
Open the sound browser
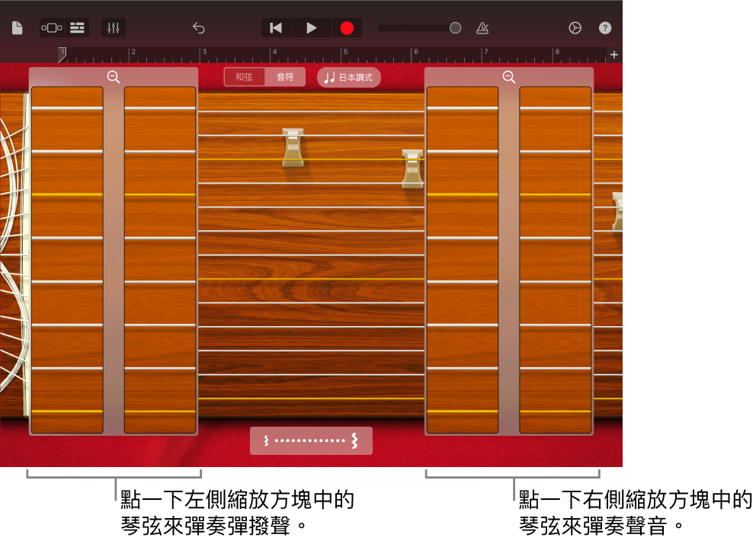click(52, 28)
